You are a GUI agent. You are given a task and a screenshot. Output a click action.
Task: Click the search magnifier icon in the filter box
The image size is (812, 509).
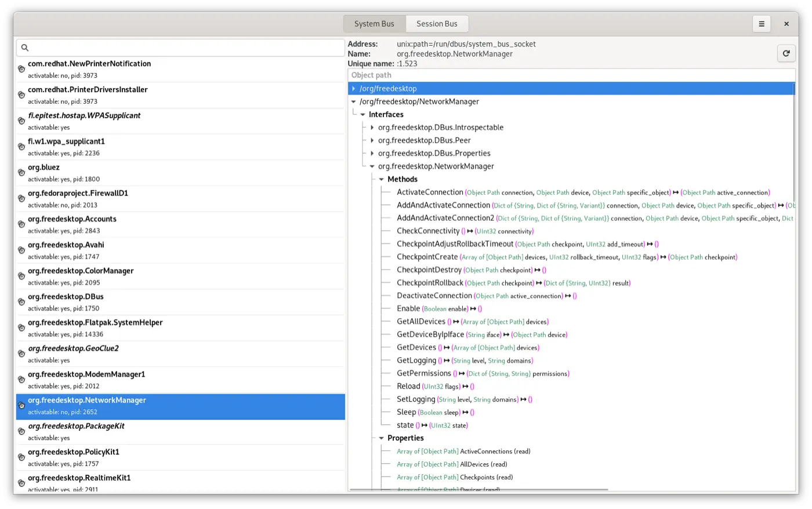point(25,48)
